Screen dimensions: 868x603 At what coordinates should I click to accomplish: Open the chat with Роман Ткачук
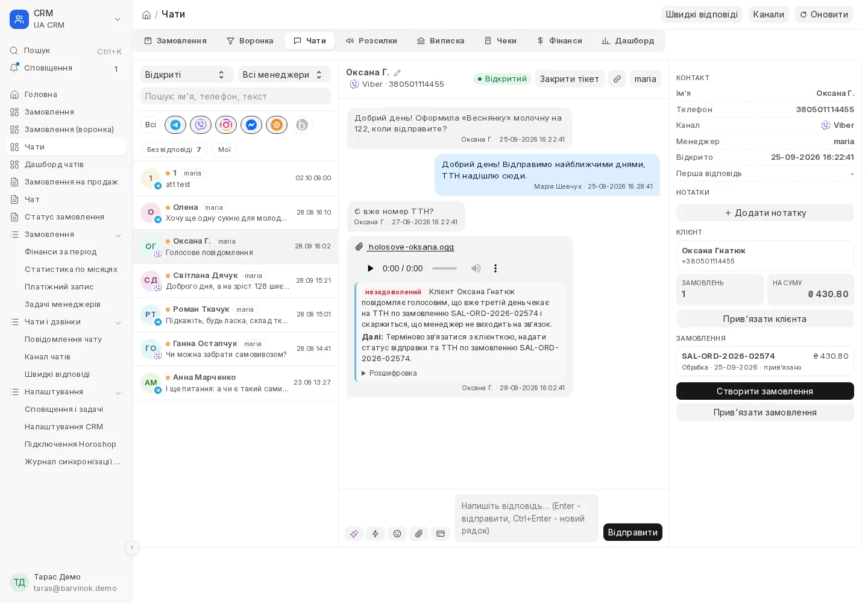tap(236, 315)
